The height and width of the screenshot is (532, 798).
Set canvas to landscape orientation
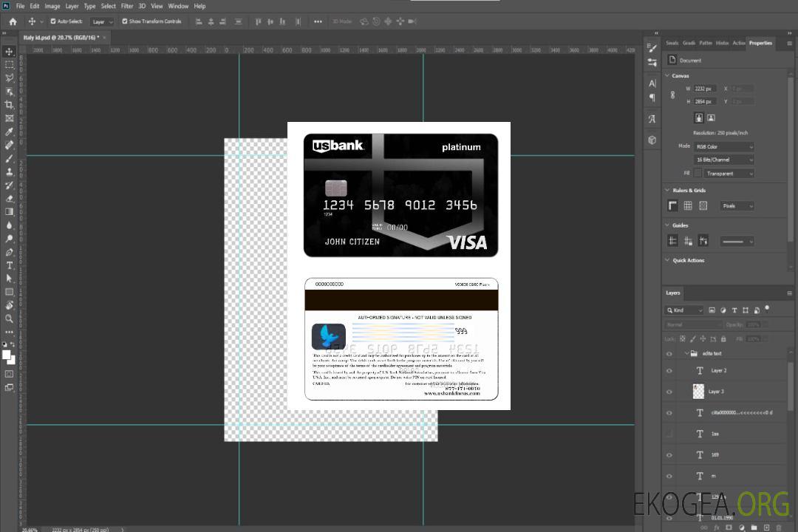pos(712,118)
